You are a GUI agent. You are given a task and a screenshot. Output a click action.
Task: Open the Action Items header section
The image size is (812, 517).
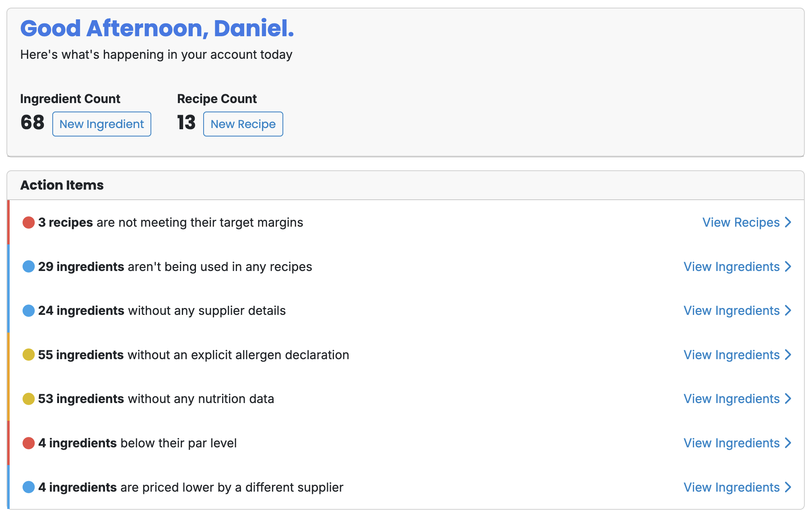[x=62, y=185]
